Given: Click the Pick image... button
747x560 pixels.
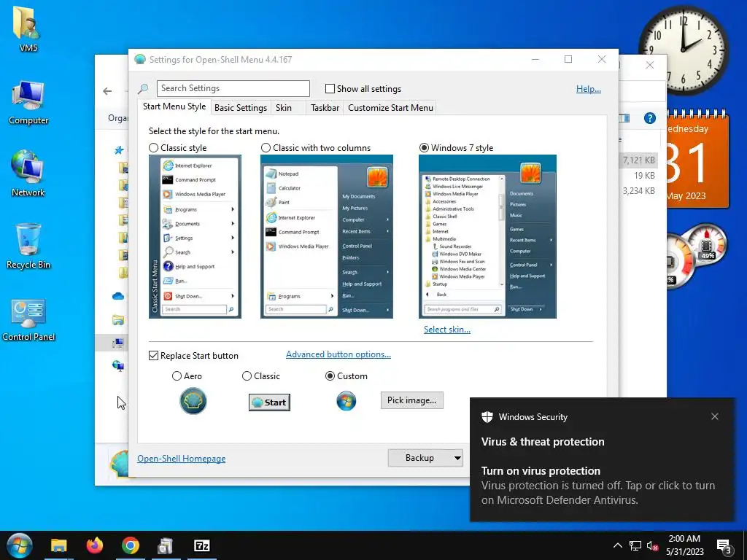Looking at the screenshot, I should click(411, 400).
